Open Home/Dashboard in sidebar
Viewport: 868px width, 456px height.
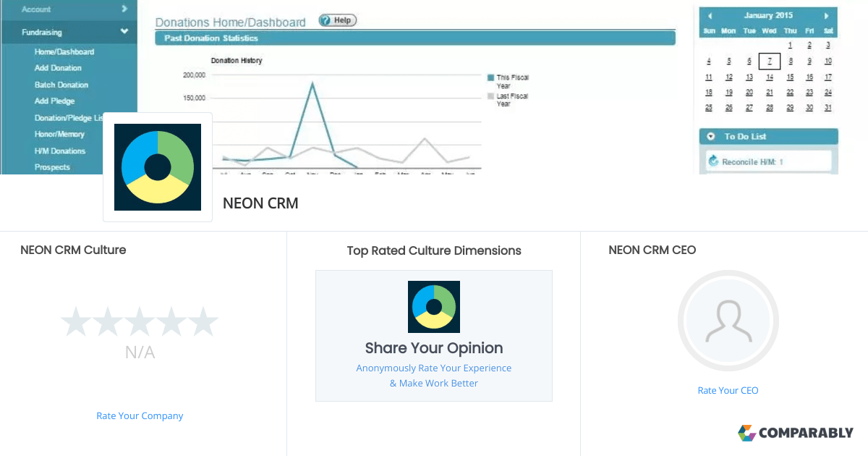pos(64,51)
